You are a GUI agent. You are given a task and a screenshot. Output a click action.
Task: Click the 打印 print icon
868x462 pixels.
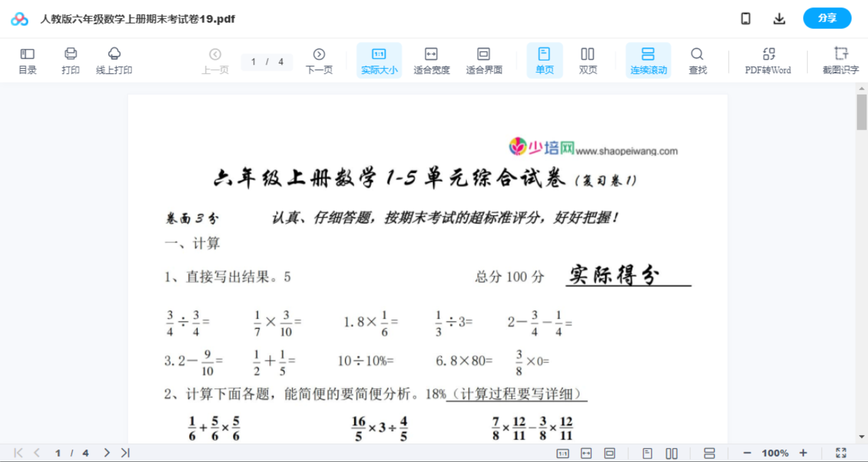[x=70, y=60]
